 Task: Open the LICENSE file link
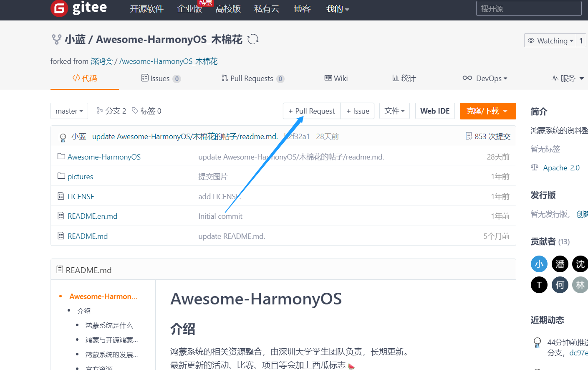81,197
